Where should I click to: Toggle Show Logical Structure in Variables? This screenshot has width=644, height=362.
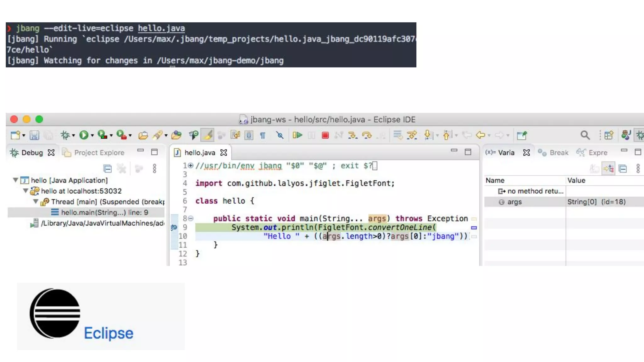coord(609,169)
